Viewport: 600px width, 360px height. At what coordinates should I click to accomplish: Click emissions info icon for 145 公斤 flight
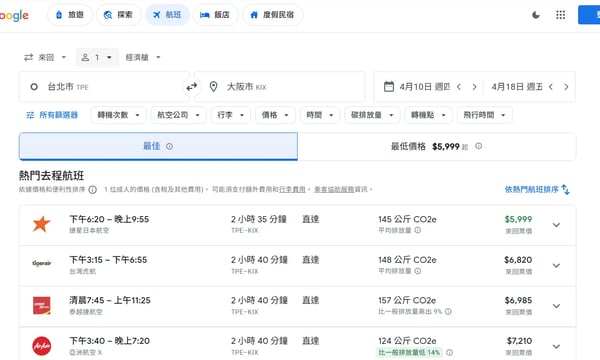coord(417,230)
